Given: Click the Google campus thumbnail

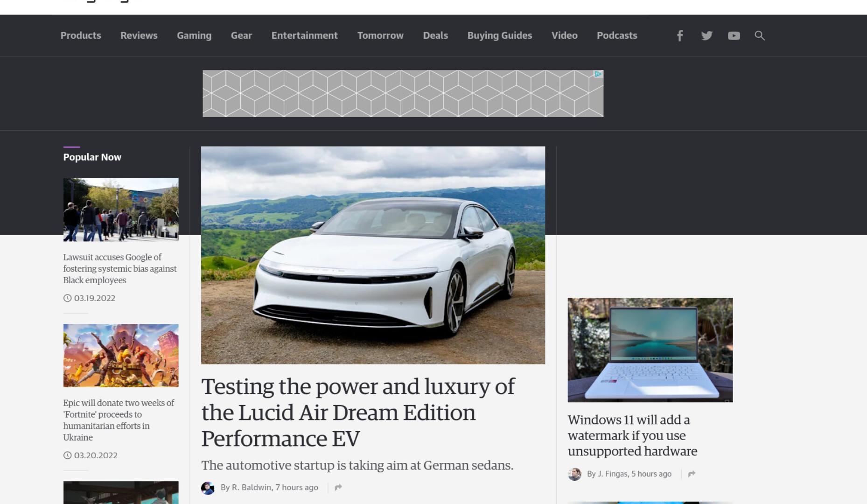Looking at the screenshot, I should (121, 210).
